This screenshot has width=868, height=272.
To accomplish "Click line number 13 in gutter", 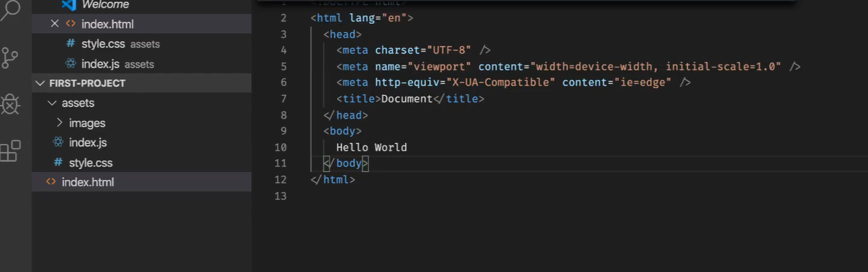I will [x=280, y=196].
